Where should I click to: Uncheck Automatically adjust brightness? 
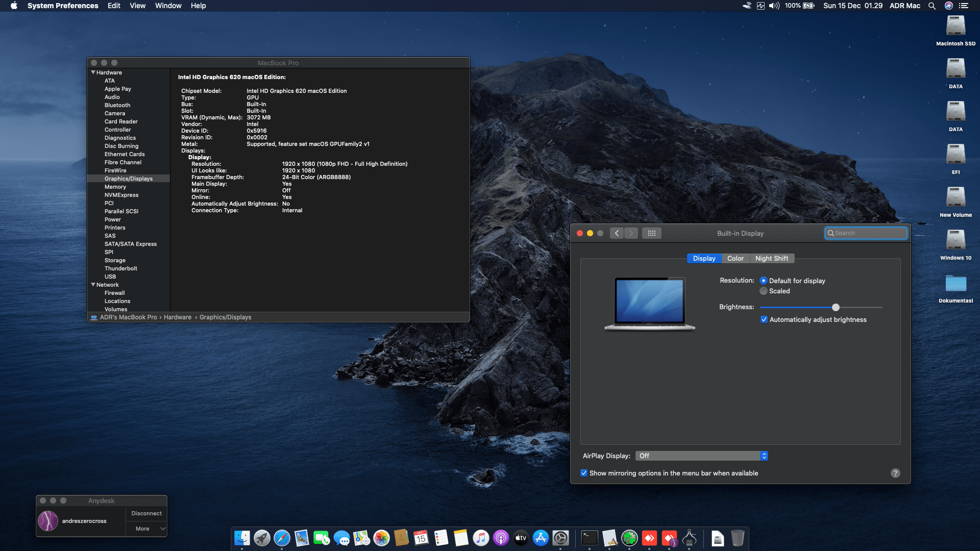tap(764, 319)
